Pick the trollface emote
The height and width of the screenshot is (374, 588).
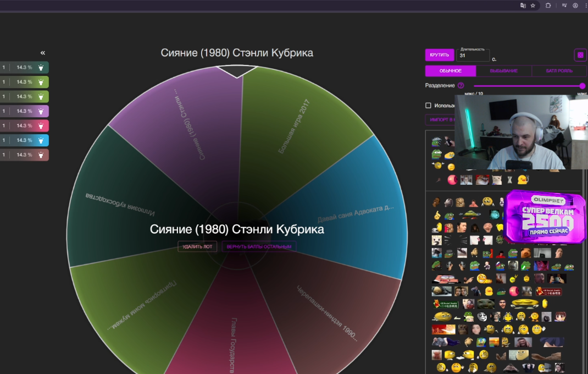tap(482, 317)
